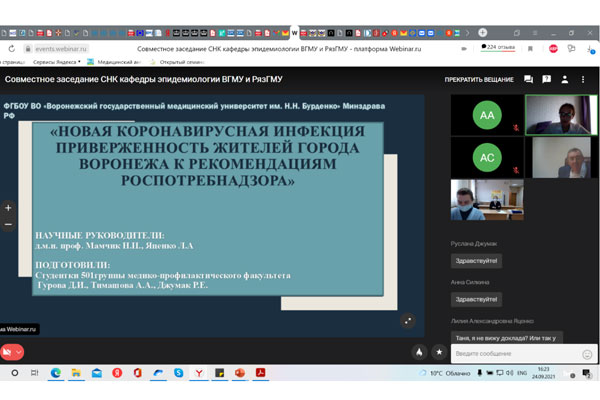Screen dimensions: 600x400
Task: Toggle muted microphone icon on AC tile
Action: pyautogui.click(x=516, y=170)
